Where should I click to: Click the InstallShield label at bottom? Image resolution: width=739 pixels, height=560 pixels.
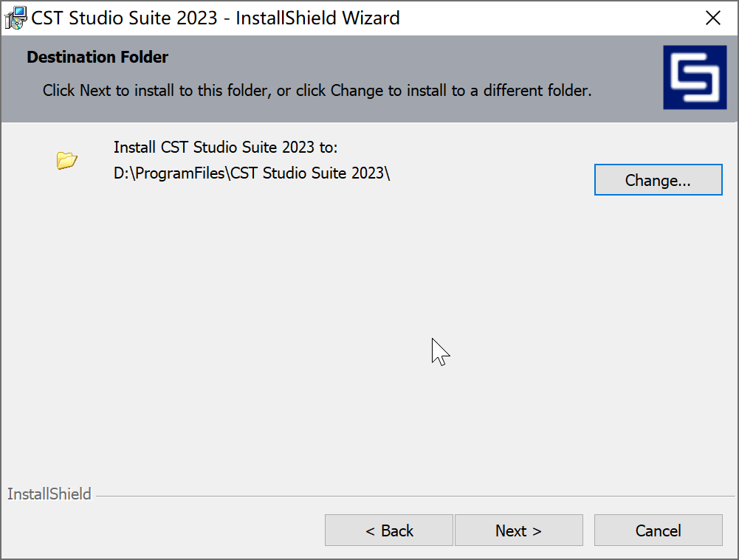[49, 494]
